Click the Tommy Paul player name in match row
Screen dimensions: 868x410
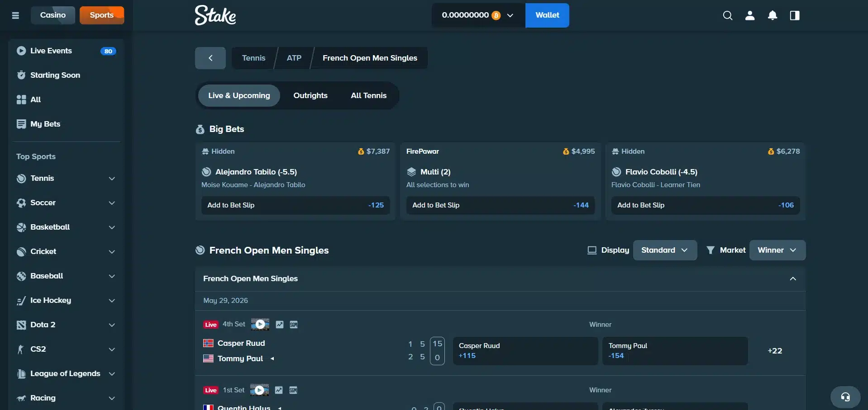coord(240,358)
